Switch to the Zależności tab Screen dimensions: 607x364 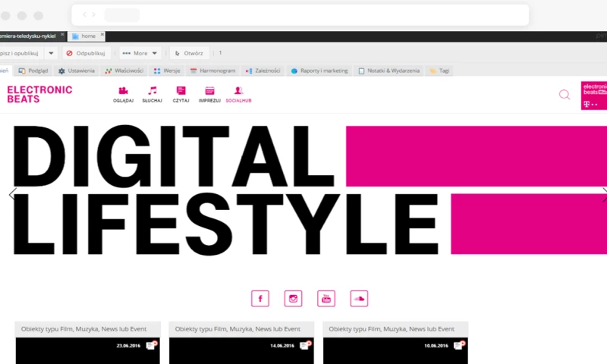click(263, 71)
